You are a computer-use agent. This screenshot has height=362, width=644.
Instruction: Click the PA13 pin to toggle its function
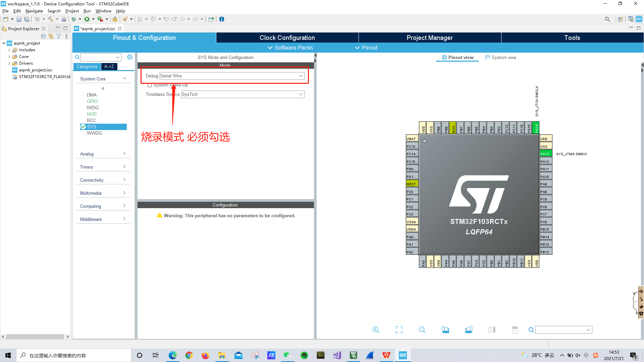point(545,153)
